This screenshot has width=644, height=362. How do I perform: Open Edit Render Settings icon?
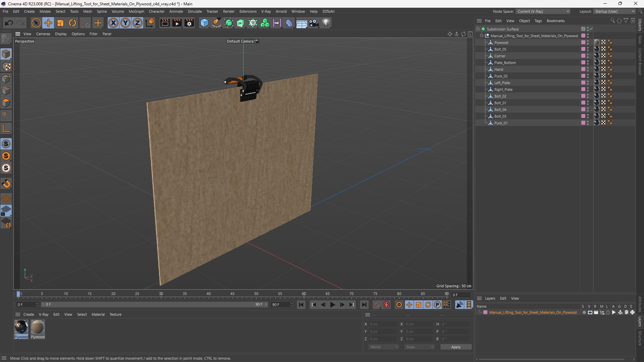[190, 23]
